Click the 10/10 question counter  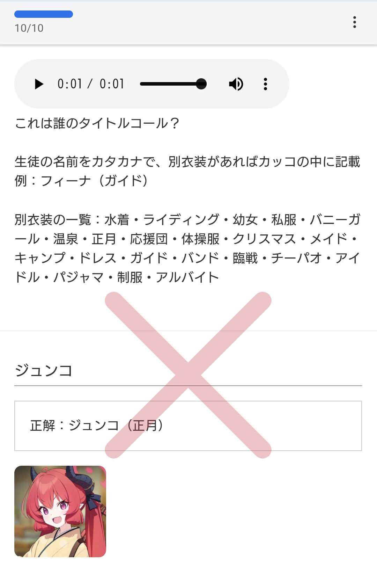29,28
